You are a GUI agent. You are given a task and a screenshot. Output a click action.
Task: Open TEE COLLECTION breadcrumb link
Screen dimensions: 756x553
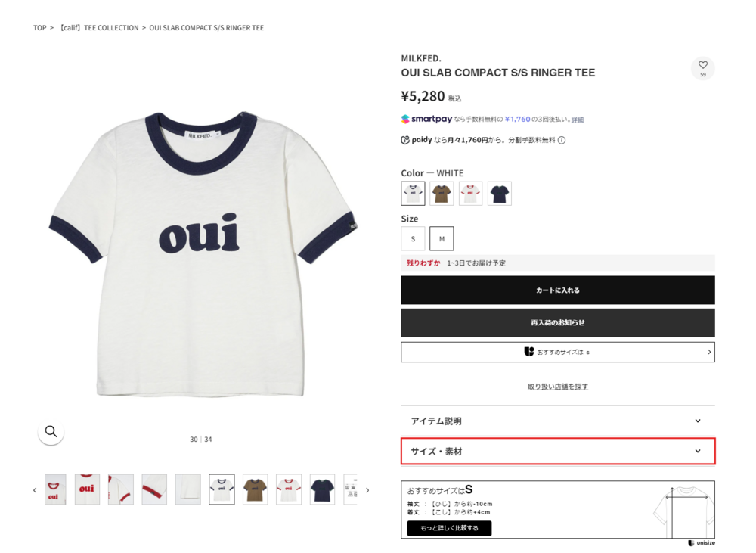click(98, 28)
